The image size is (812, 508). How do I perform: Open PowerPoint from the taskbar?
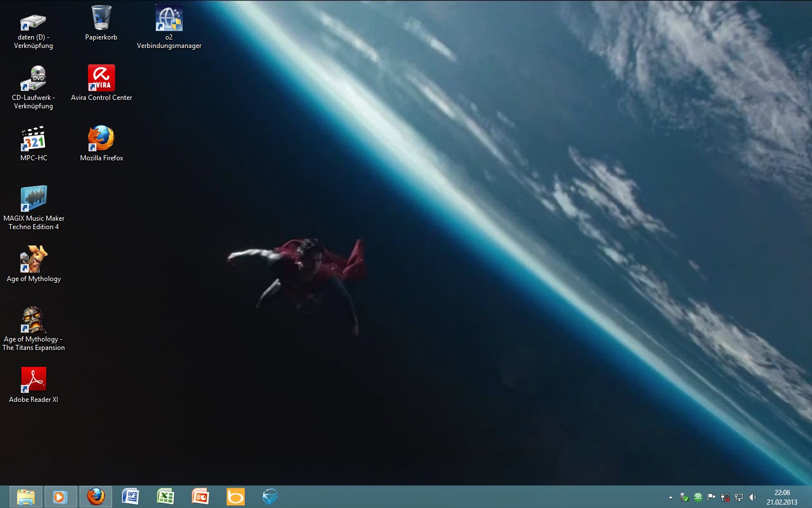click(200, 497)
